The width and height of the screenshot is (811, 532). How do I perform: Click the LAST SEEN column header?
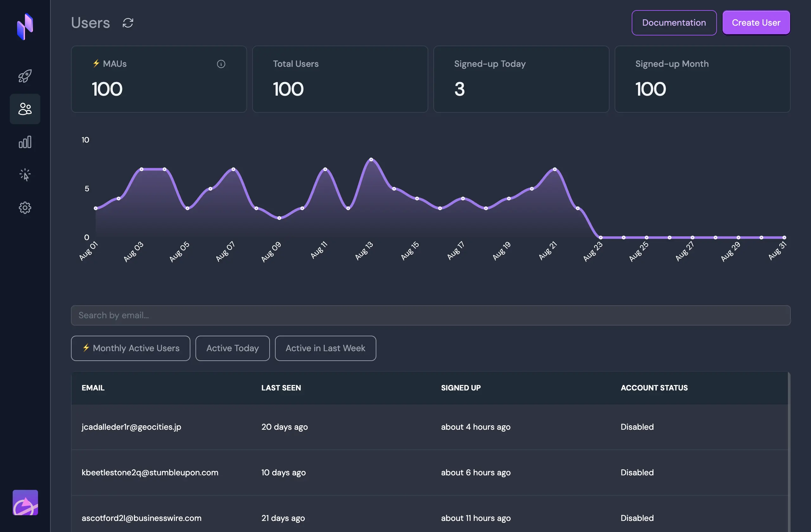click(x=281, y=388)
